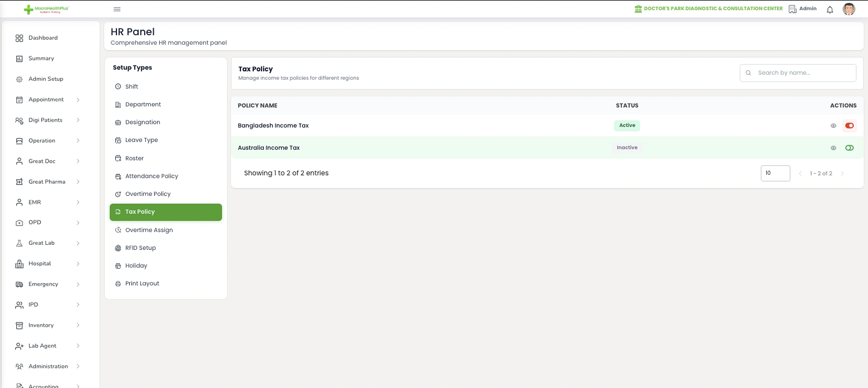The height and width of the screenshot is (388, 868).
Task: Go to previous page arrow
Action: click(x=800, y=174)
